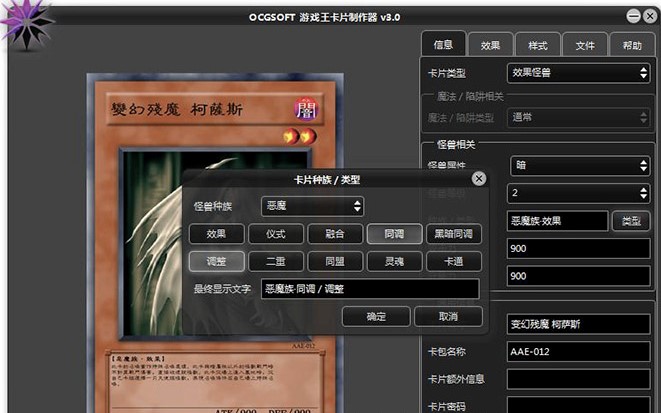The width and height of the screenshot is (661, 413).
Task: Click the card name field 变幻残魔 柯萨斯
Action: pos(579,324)
